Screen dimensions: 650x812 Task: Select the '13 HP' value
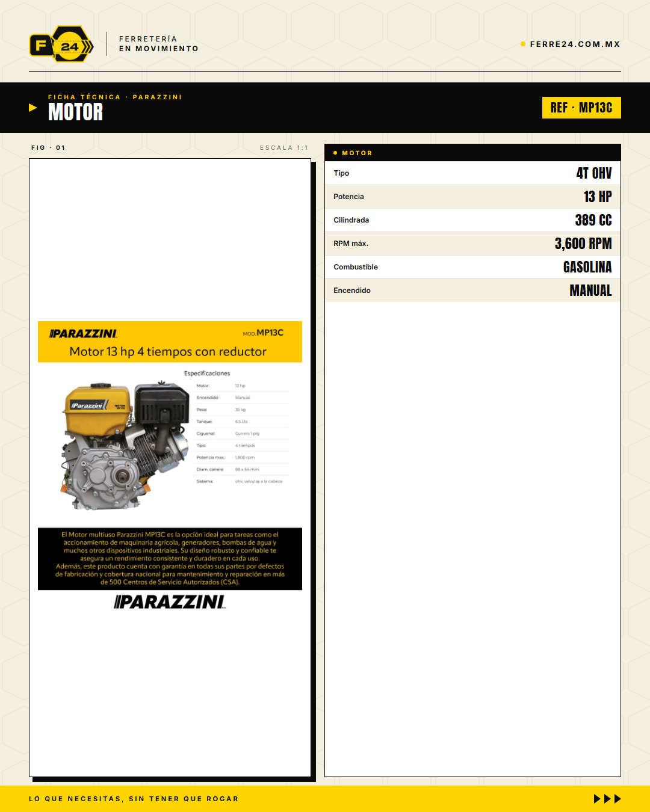pyautogui.click(x=598, y=197)
